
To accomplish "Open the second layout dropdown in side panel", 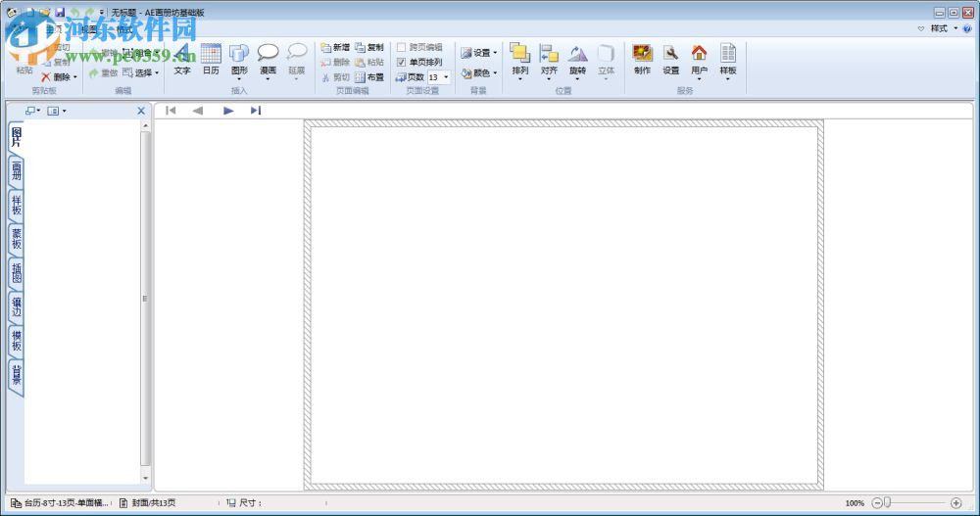I will click(57, 111).
